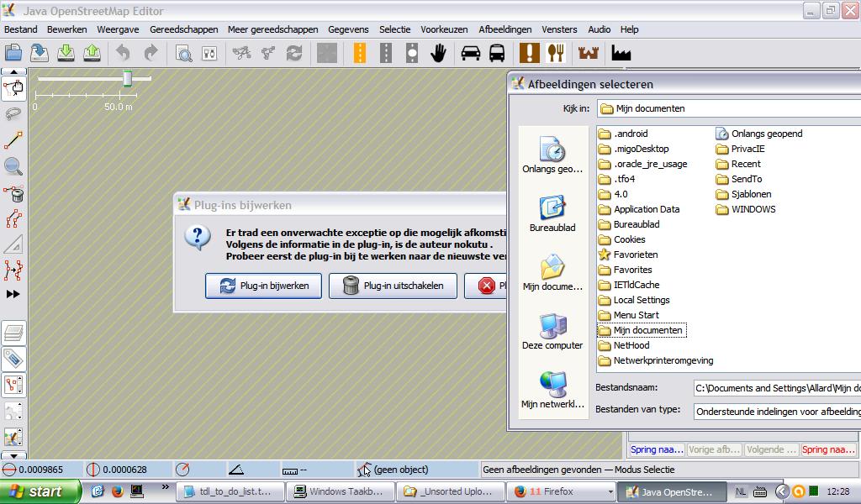Select the Zoom magnifier tool
861x504 pixels.
click(13, 166)
